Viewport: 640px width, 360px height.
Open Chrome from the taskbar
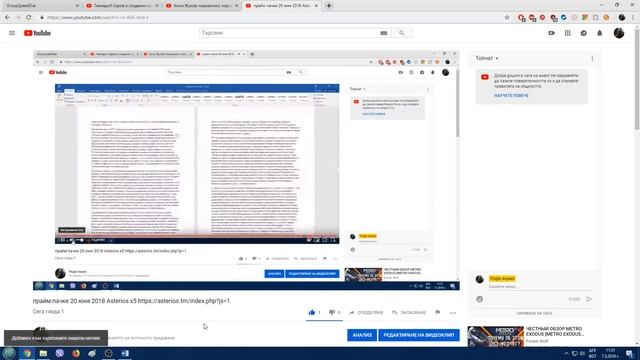[x=27, y=353]
